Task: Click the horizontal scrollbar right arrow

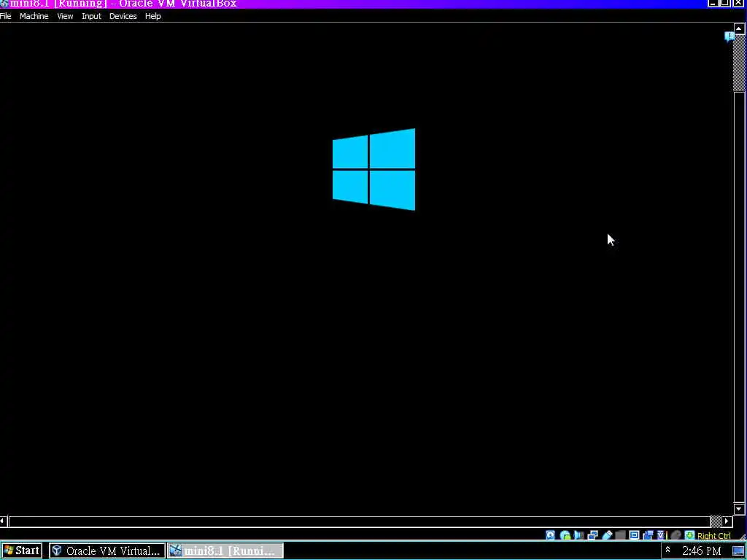Action: tap(727, 521)
